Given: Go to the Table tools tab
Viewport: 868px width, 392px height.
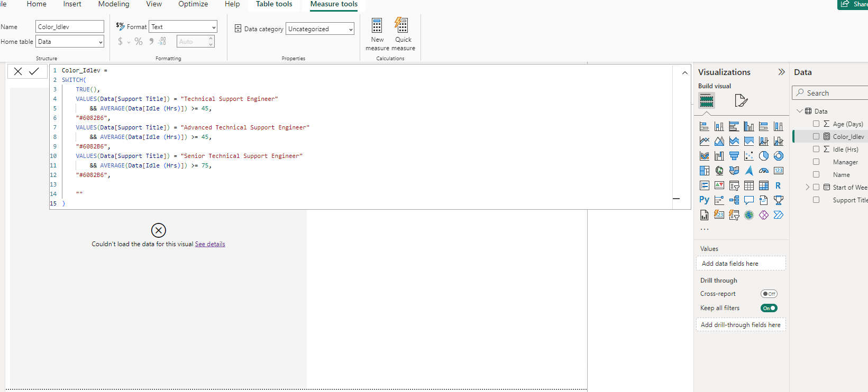Looking at the screenshot, I should (274, 4).
